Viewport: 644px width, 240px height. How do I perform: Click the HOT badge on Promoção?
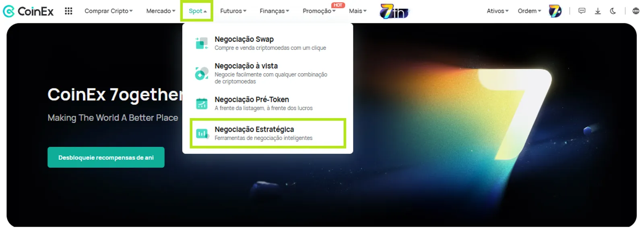[x=338, y=5]
